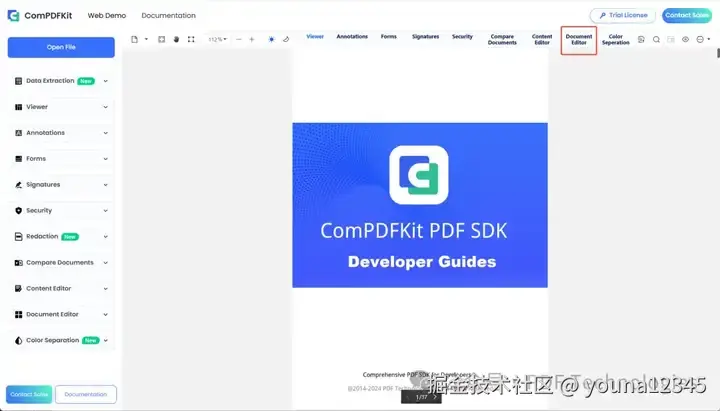
Task: Open the dropdown arrow beside the page icon
Action: tap(146, 39)
